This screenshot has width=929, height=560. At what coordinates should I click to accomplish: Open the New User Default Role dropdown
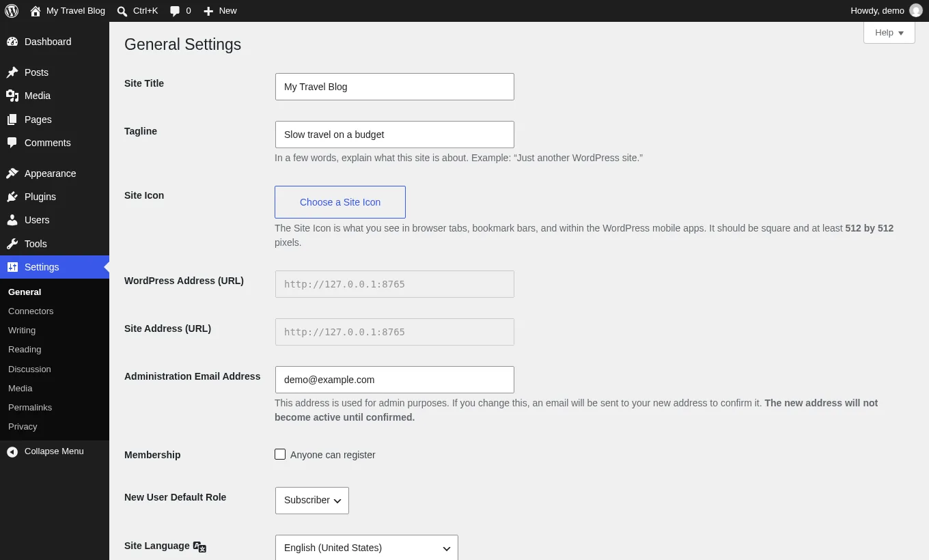pos(312,501)
